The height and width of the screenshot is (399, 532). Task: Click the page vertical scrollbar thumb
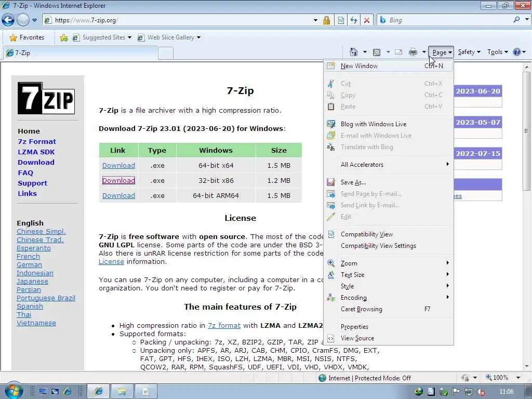coord(527,130)
